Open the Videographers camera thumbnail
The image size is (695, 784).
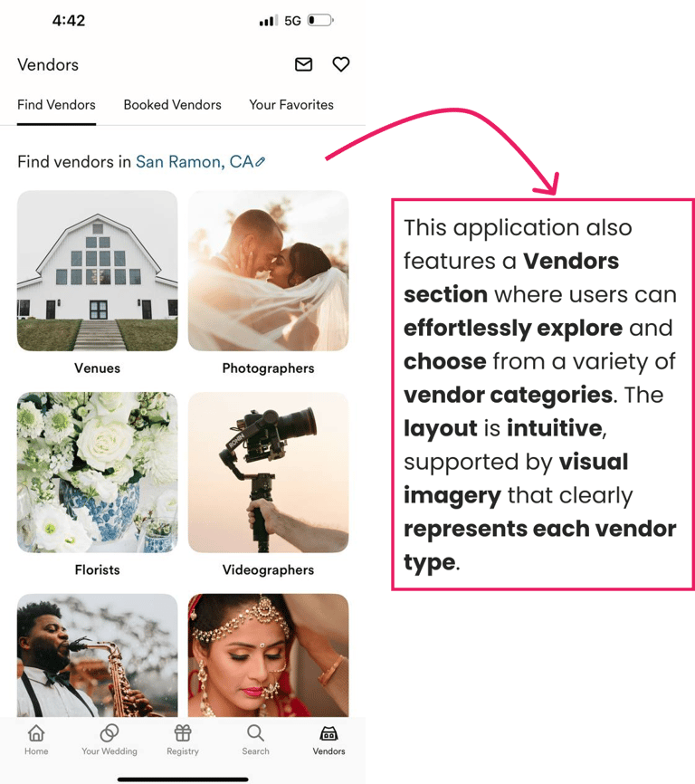point(268,473)
